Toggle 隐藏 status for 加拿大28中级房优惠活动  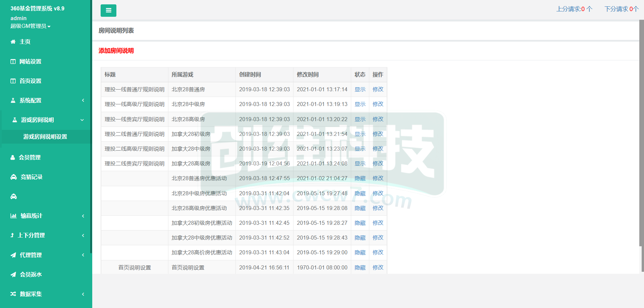pos(360,238)
